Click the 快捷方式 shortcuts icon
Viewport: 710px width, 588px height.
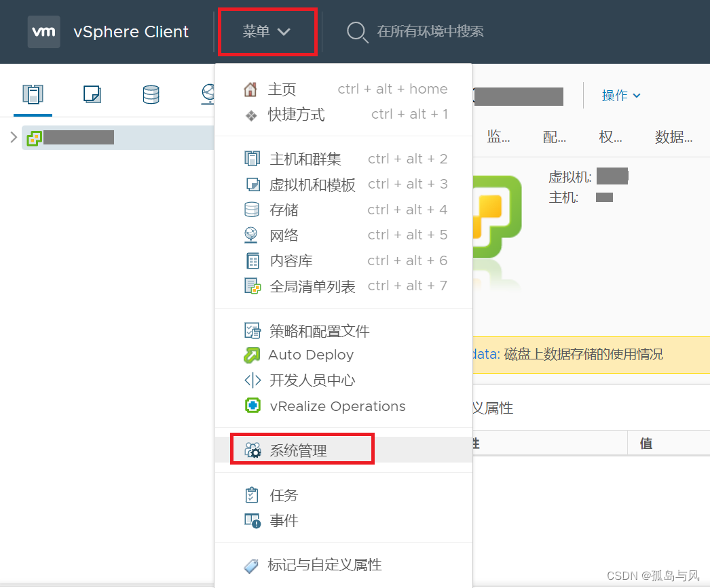(251, 115)
